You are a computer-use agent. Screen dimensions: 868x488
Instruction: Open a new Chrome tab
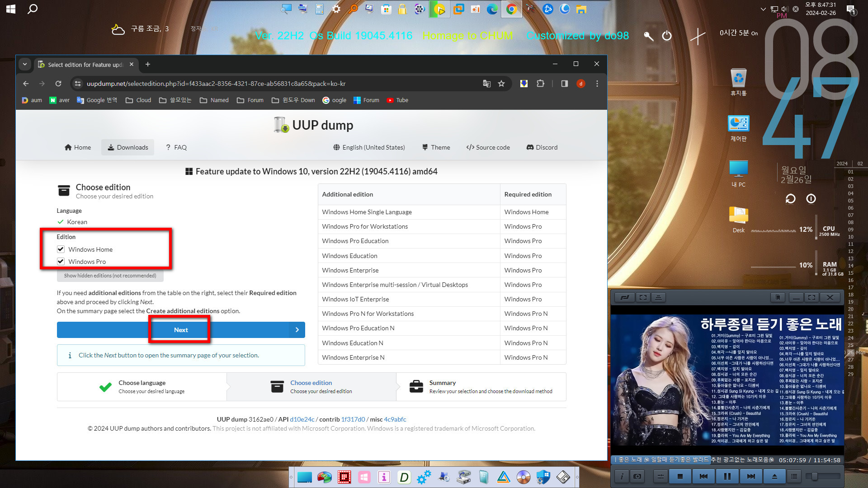point(147,64)
